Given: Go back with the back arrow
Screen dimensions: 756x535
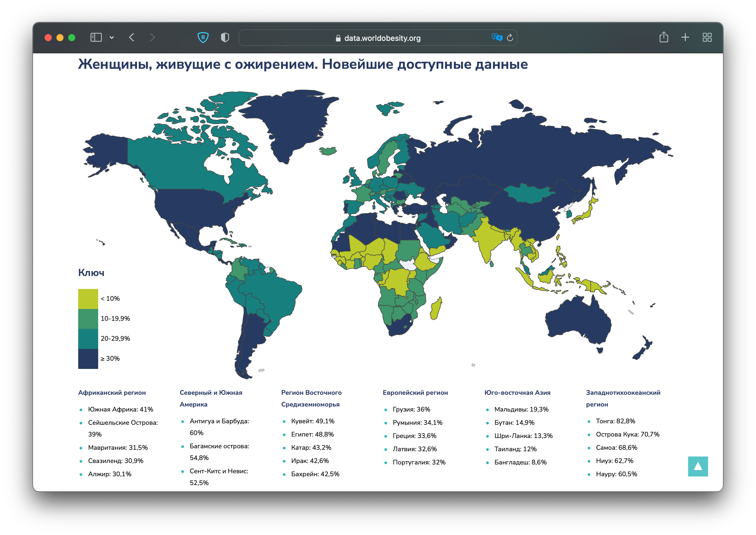Looking at the screenshot, I should (132, 38).
